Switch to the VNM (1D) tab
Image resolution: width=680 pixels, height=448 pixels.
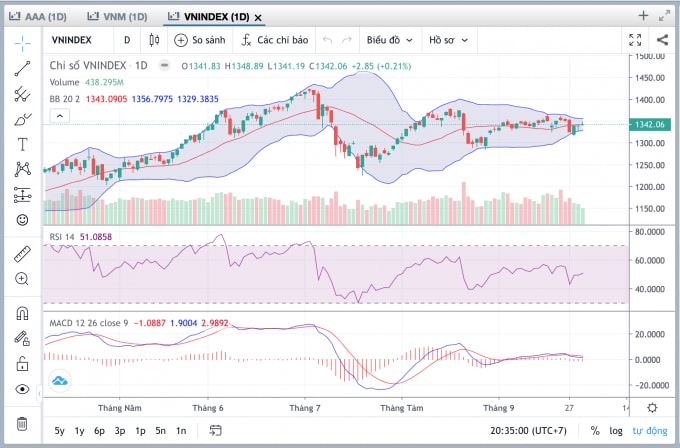click(x=118, y=16)
